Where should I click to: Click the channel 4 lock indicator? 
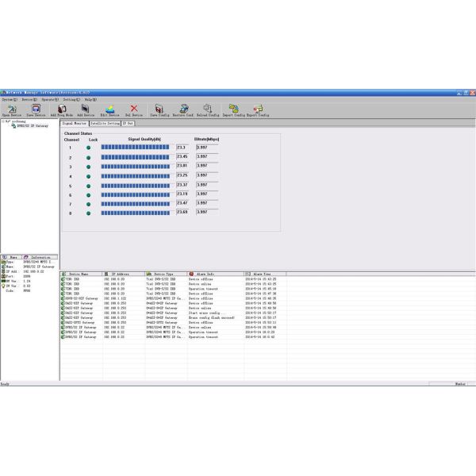click(x=88, y=176)
